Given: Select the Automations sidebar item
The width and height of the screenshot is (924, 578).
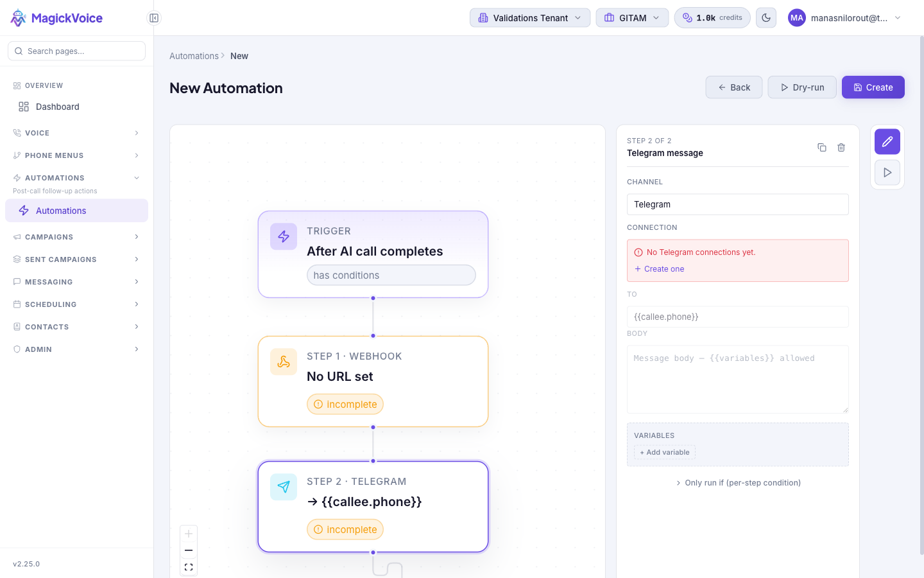Looking at the screenshot, I should click(x=76, y=211).
